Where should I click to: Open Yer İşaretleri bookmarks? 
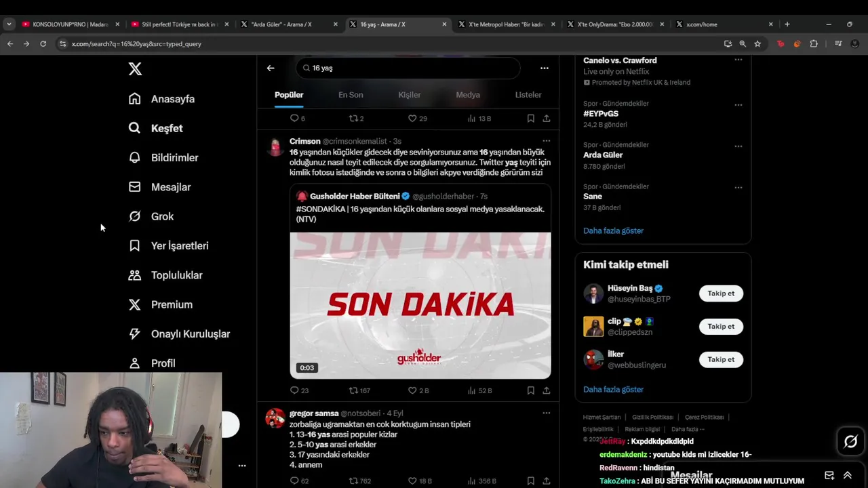169,245
